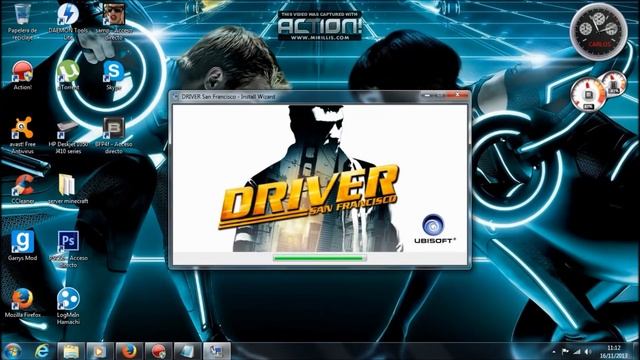Select the samp - Acceso directo shortcut
Viewport: 640px width, 360px height.
[x=114, y=21]
